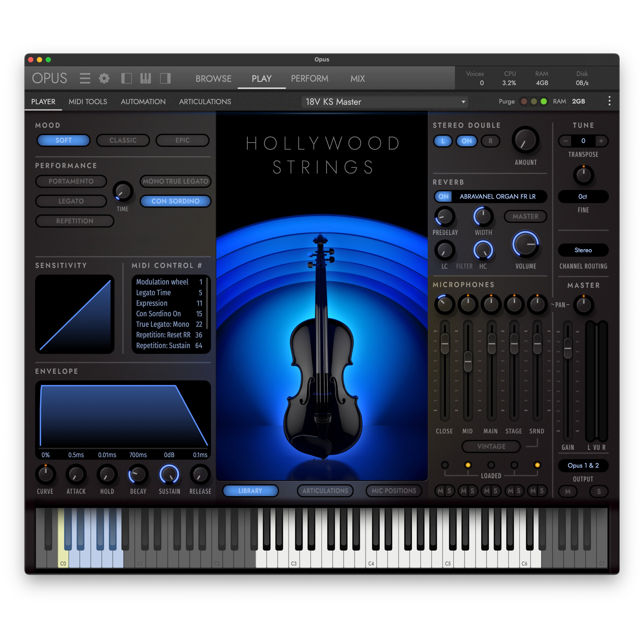The height and width of the screenshot is (644, 644).
Task: Click the decrease transpose minus button
Action: (565, 141)
